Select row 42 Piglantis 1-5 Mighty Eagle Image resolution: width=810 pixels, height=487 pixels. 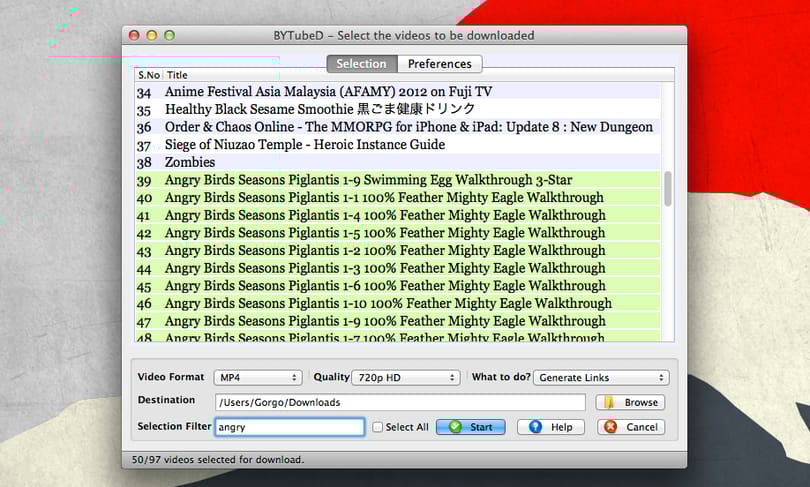point(398,233)
